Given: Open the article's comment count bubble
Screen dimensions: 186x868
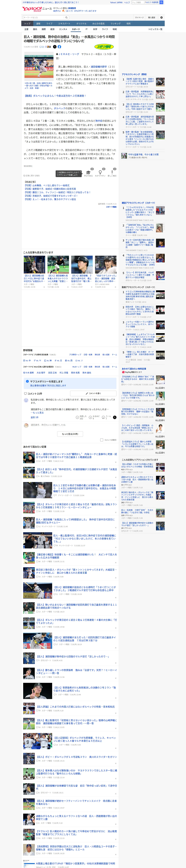Looking at the screenshot, I should [x=42, y=47].
